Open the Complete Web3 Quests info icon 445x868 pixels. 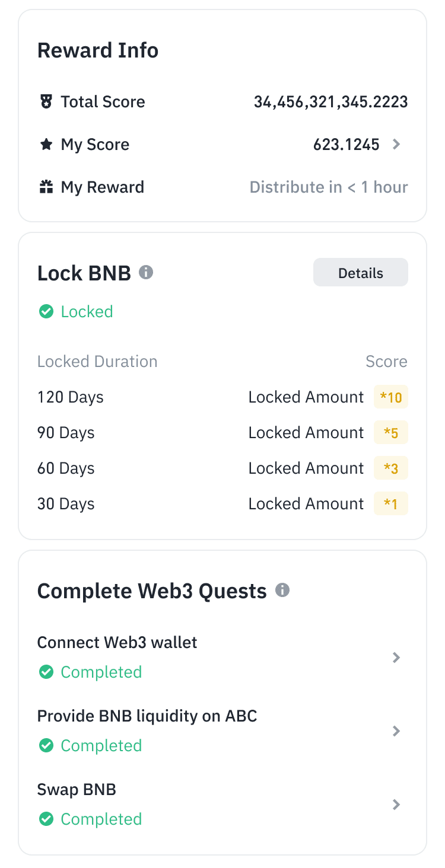pos(282,591)
